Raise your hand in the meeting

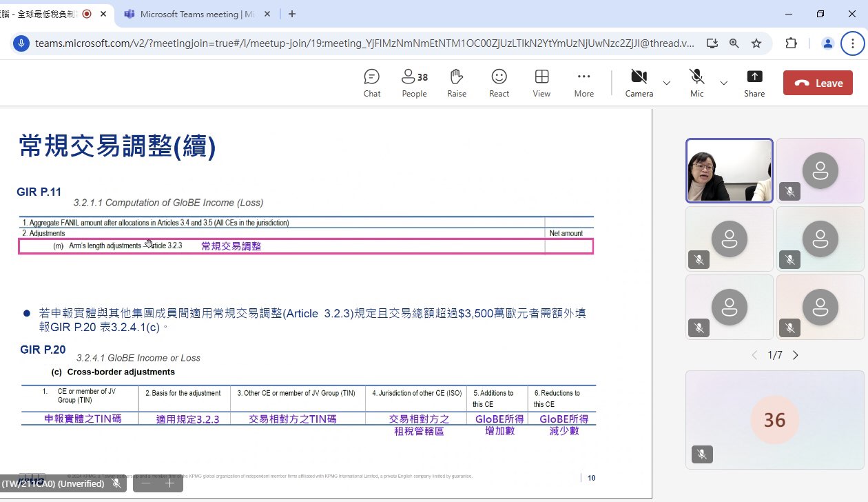pyautogui.click(x=456, y=83)
